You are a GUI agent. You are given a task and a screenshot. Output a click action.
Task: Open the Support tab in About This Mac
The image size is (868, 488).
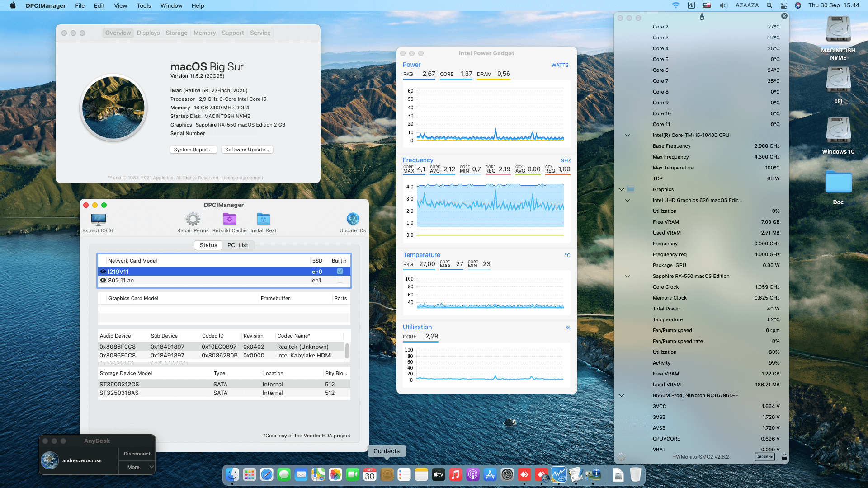(x=233, y=33)
